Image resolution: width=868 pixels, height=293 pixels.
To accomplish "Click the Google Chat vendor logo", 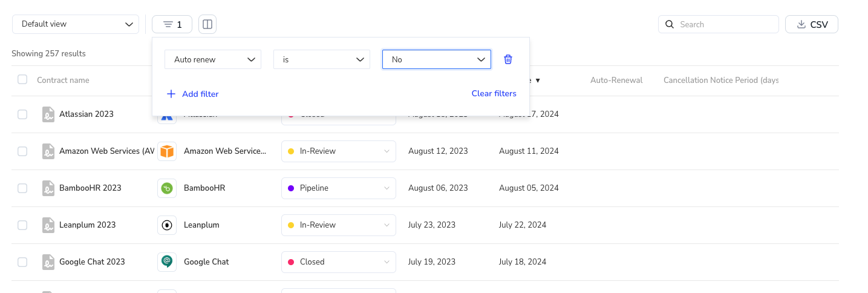I will coord(167,262).
